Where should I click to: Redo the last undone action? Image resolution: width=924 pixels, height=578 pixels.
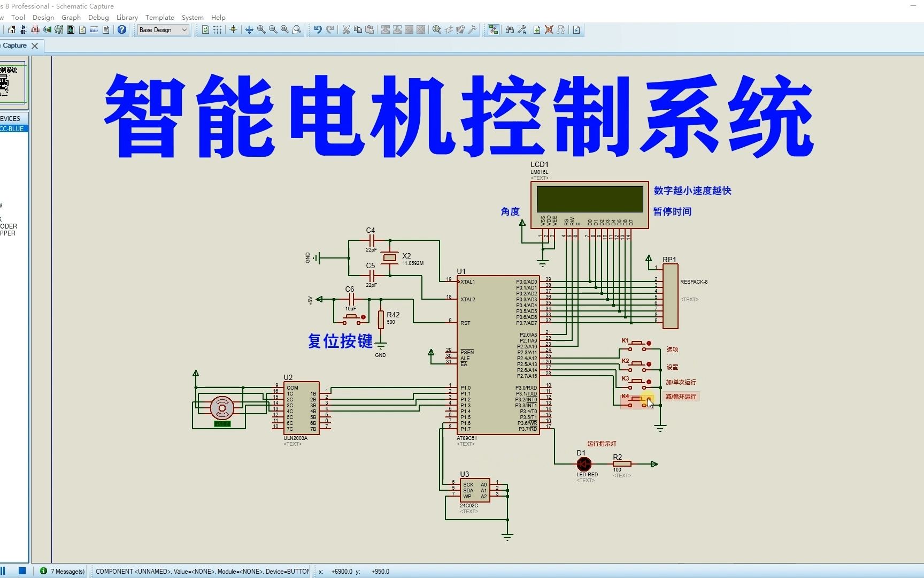pyautogui.click(x=330, y=30)
